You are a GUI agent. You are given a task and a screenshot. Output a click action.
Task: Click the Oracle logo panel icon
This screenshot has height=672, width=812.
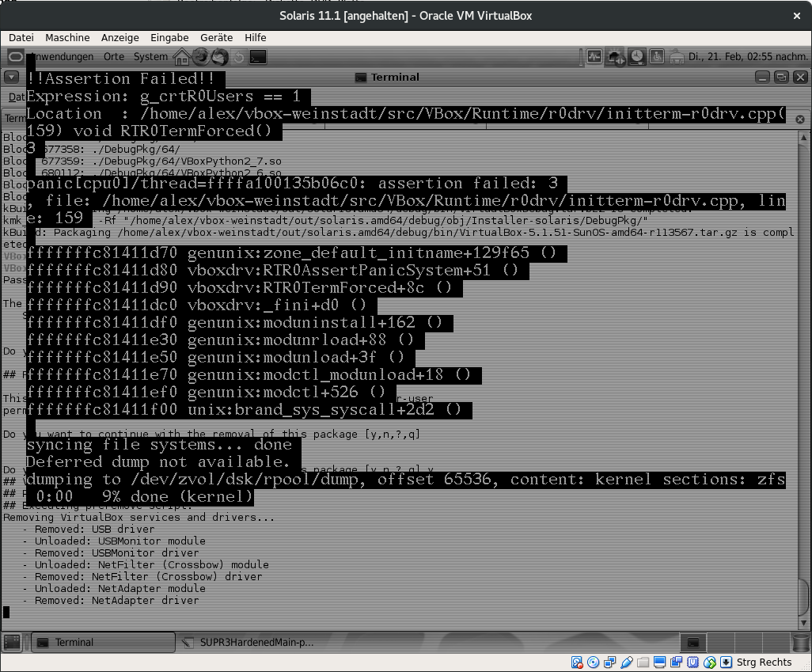click(16, 56)
